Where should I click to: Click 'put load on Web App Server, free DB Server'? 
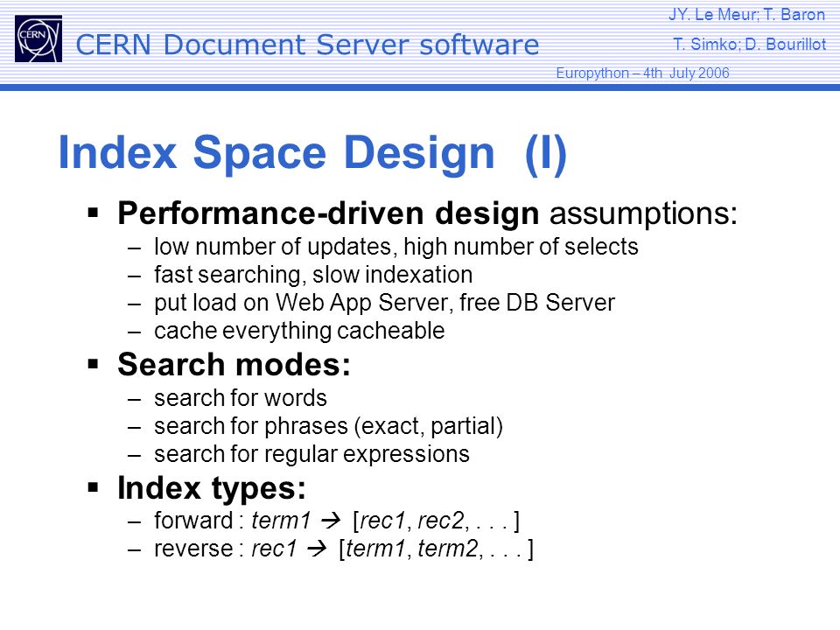click(x=384, y=303)
